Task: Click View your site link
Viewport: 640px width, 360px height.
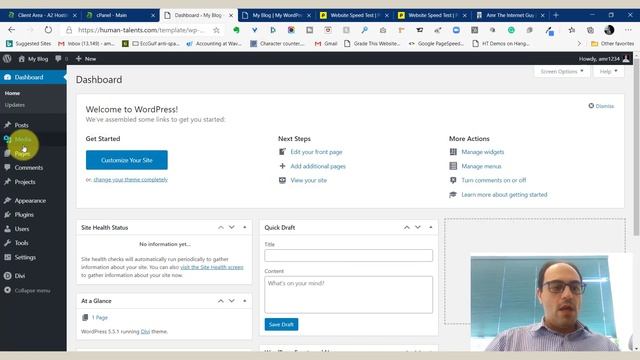Action: [309, 180]
